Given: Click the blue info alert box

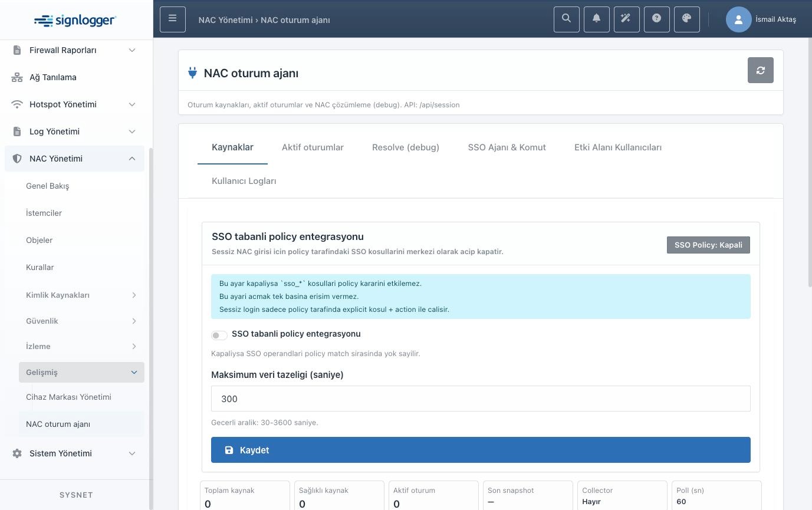Looking at the screenshot, I should pos(481,297).
